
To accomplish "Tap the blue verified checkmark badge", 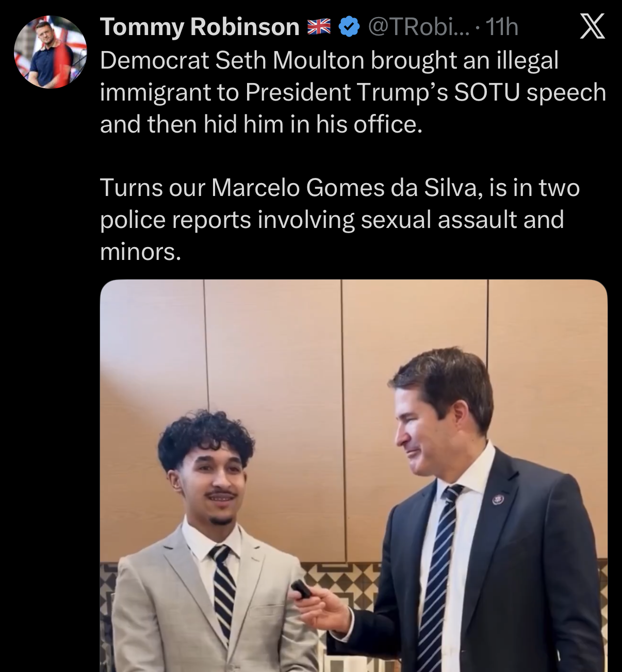I will (349, 27).
